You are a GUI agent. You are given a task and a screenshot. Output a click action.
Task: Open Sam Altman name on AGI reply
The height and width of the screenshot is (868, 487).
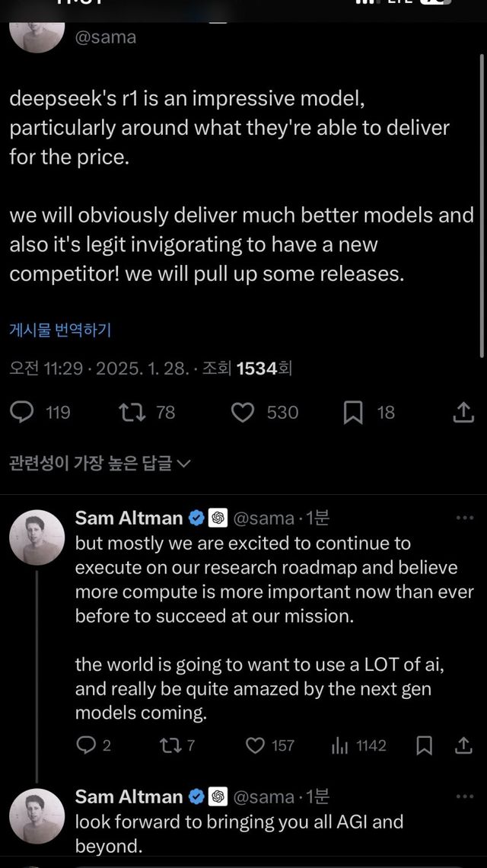pos(129,797)
